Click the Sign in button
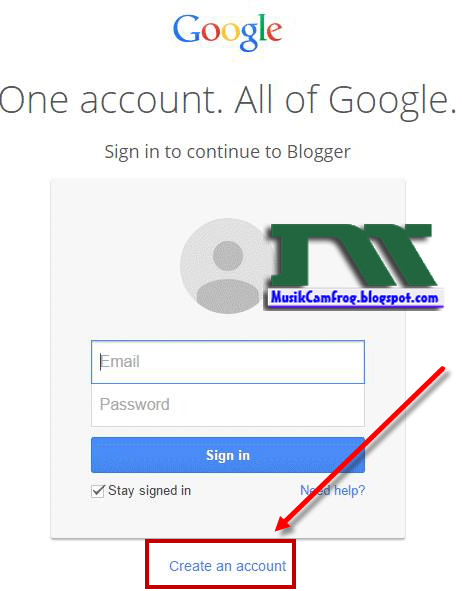Viewport: 462px width, 591px height. 228,455
